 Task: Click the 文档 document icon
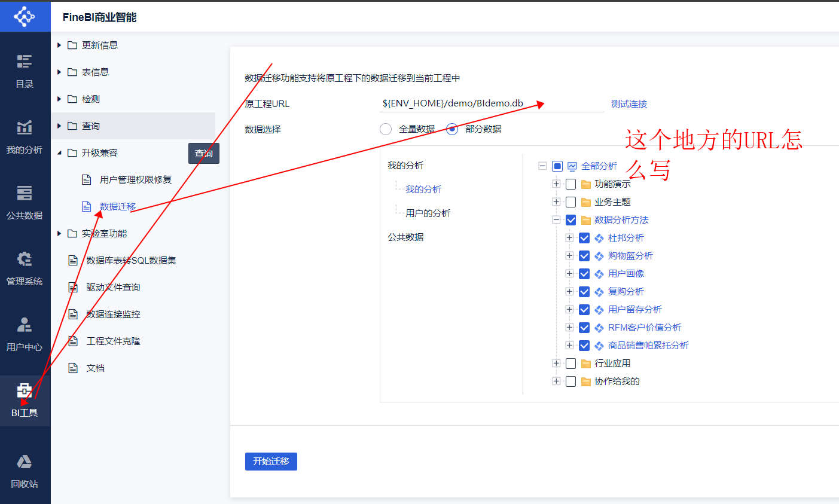(x=73, y=368)
